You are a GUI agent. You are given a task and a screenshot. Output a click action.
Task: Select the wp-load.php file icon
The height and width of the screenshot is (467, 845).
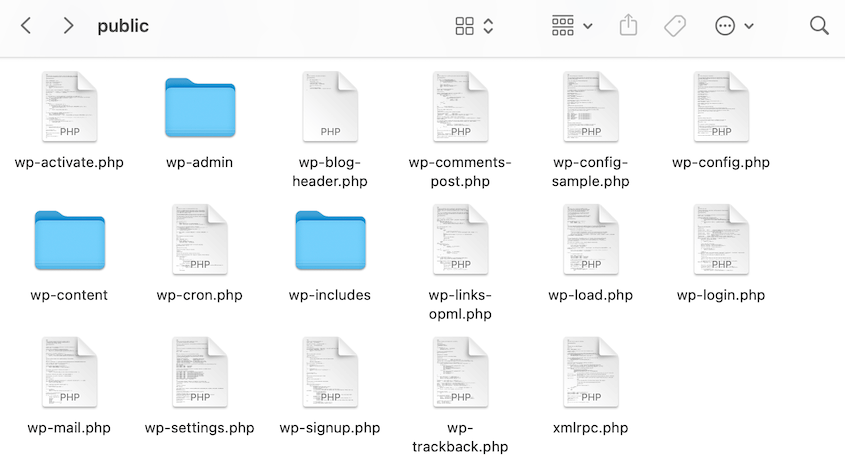591,239
